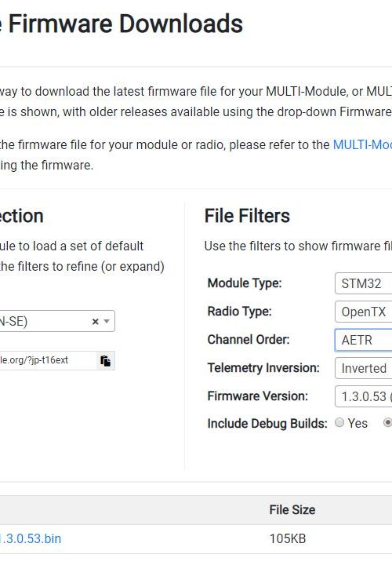Image resolution: width=392 pixels, height=569 pixels.
Task: Click the Firmware Downloads page heading
Action: click(125, 24)
